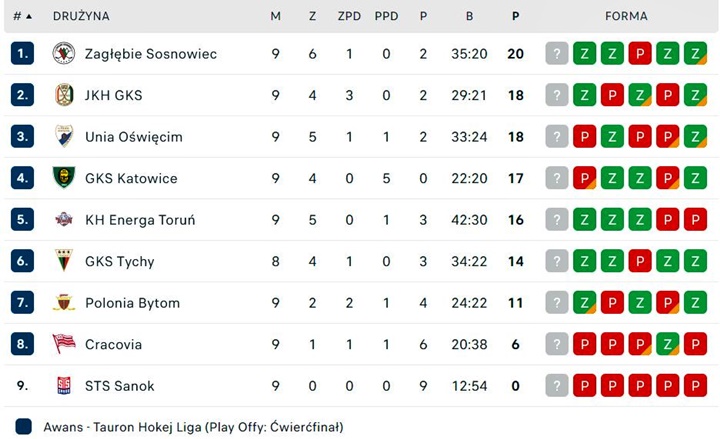Click the Polonia Bytom team logo
Image resolution: width=720 pixels, height=439 pixels.
point(64,303)
